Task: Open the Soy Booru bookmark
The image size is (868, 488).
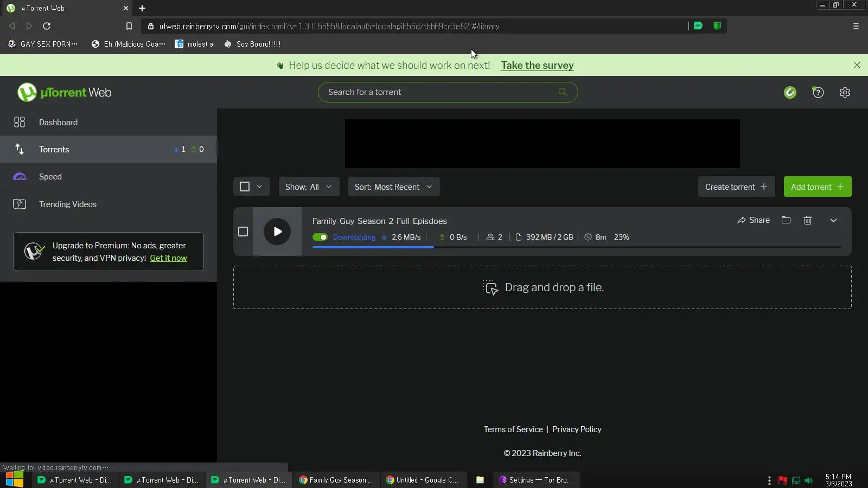Action: pos(252,44)
